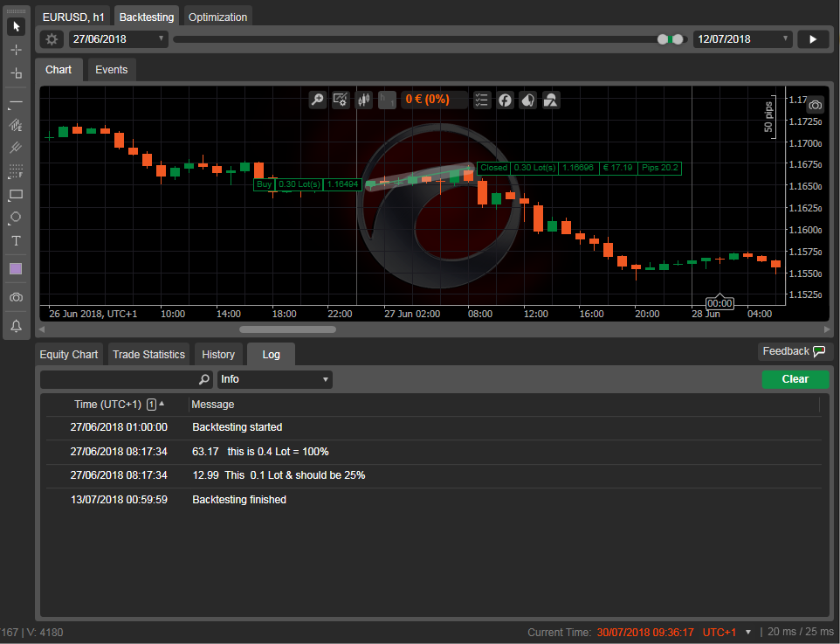This screenshot has width=840, height=644.
Task: Open backtesting settings gear
Action: pos(52,39)
